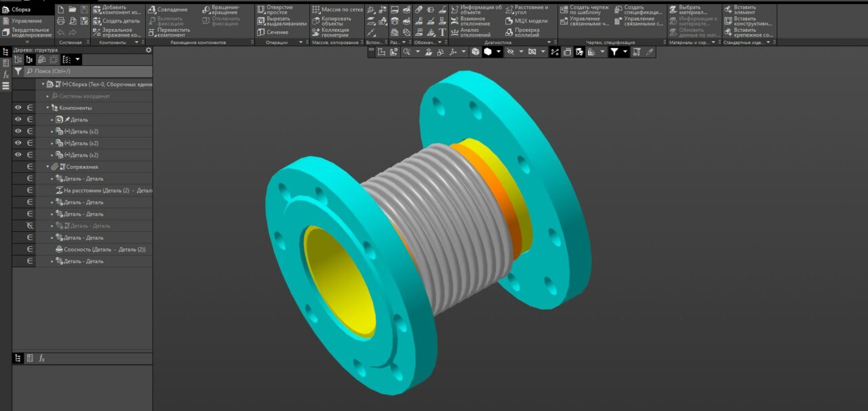The height and width of the screenshot is (411, 868).
Task: Expand the Системы координат tree node
Action: click(47, 96)
